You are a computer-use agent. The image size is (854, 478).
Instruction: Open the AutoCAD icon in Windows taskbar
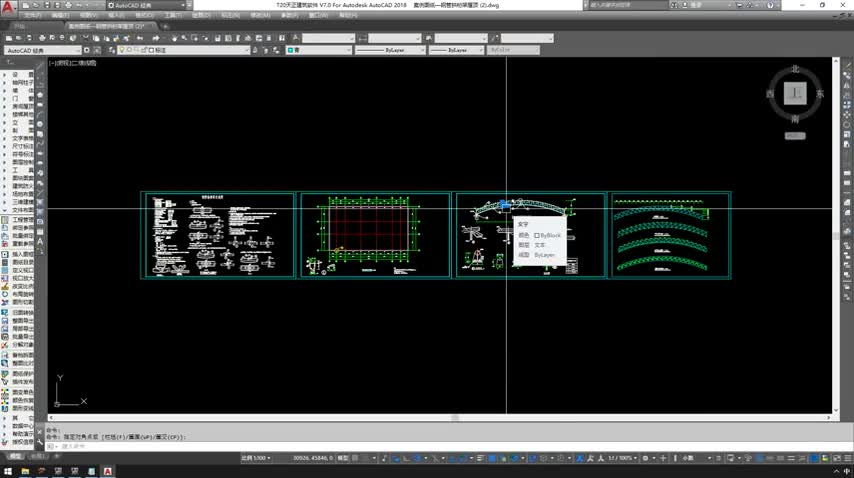(108, 471)
